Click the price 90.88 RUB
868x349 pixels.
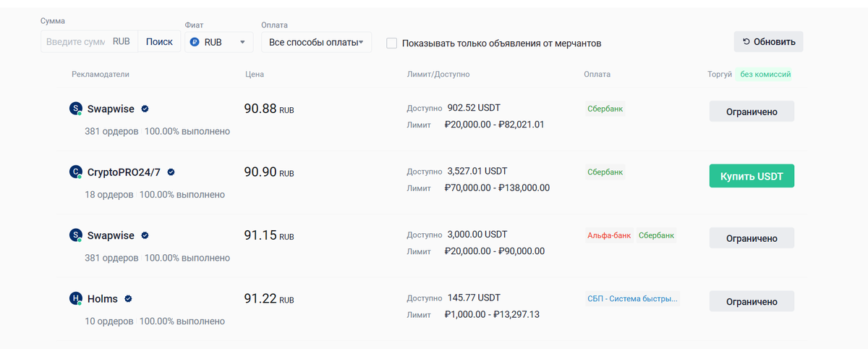pos(269,109)
